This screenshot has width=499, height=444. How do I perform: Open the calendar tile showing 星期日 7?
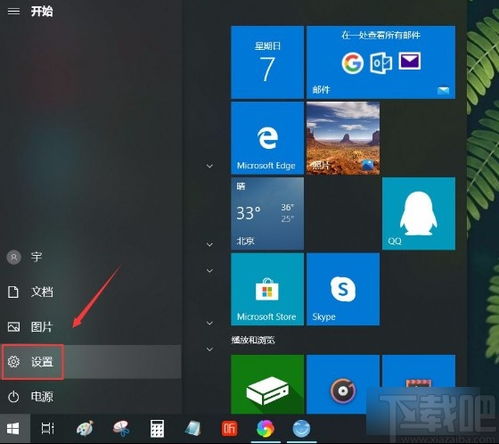267,62
